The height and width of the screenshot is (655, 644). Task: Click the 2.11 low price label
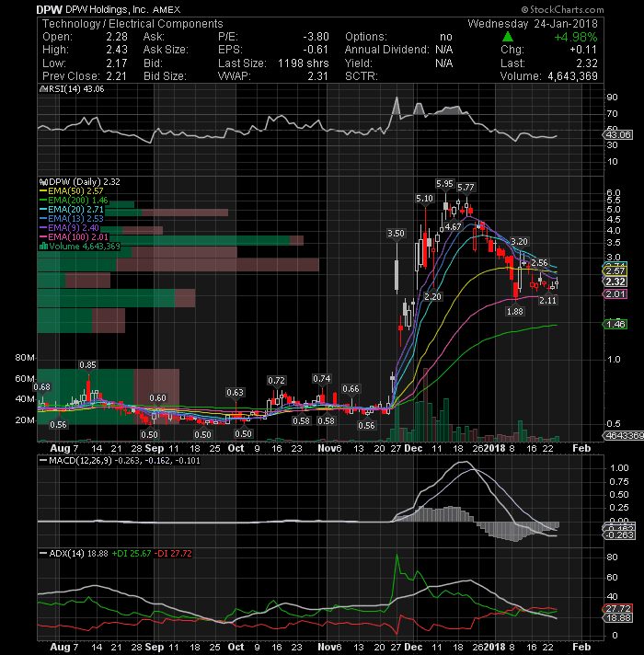548,300
